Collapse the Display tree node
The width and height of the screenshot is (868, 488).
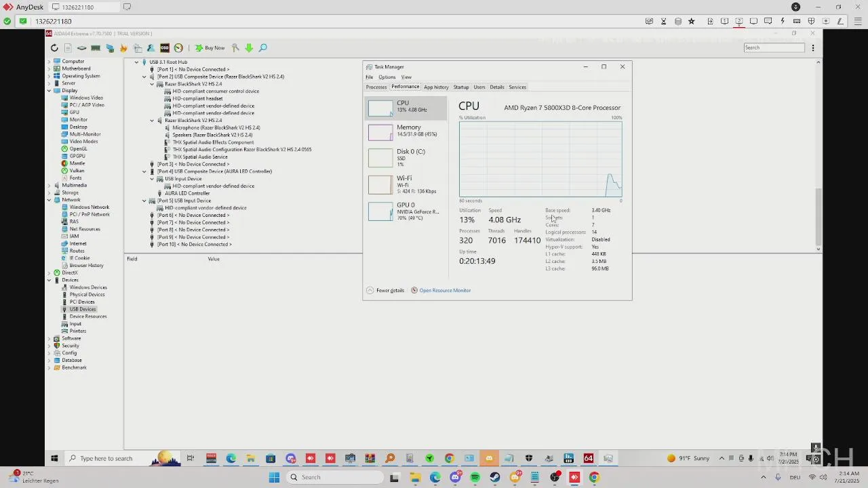click(x=49, y=91)
